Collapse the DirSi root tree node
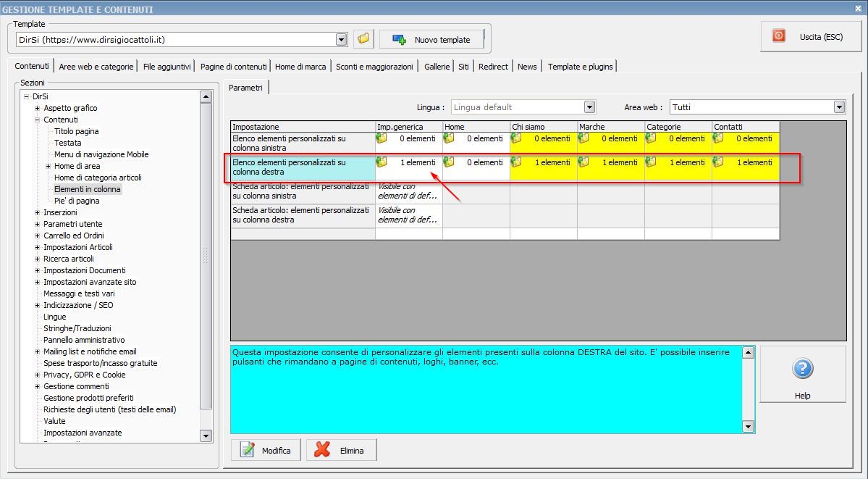 (26, 96)
